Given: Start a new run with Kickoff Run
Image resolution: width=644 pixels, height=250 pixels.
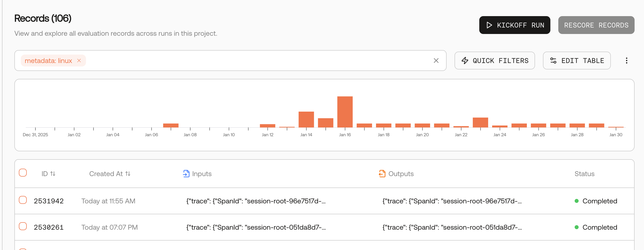Looking at the screenshot, I should [514, 25].
